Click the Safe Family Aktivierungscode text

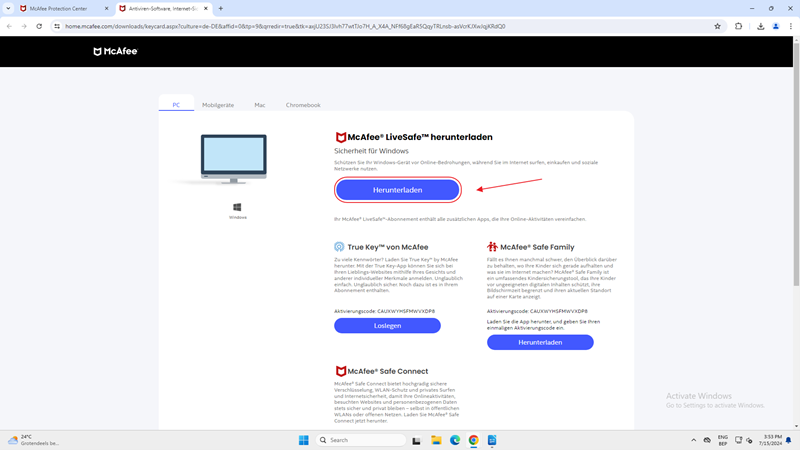pyautogui.click(x=537, y=311)
